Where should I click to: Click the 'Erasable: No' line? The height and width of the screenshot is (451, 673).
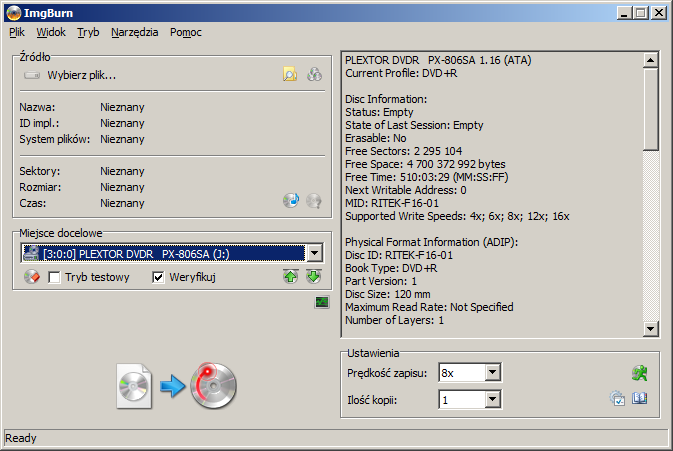pos(376,138)
